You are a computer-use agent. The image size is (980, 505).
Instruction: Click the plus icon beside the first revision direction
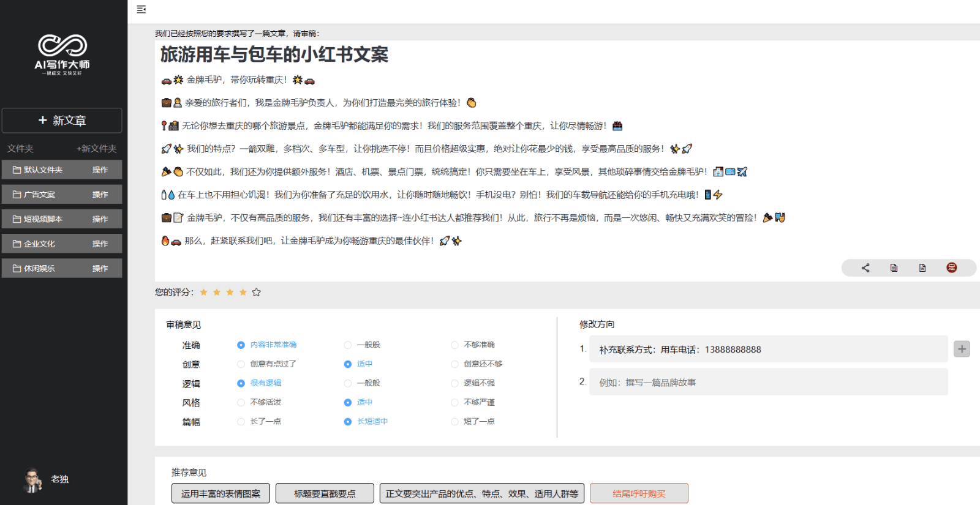(x=962, y=349)
